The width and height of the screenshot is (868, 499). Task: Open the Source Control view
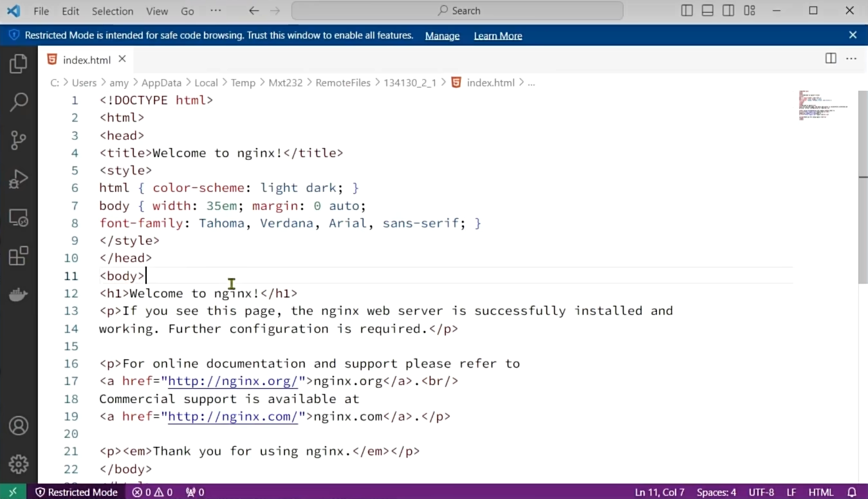coord(19,140)
